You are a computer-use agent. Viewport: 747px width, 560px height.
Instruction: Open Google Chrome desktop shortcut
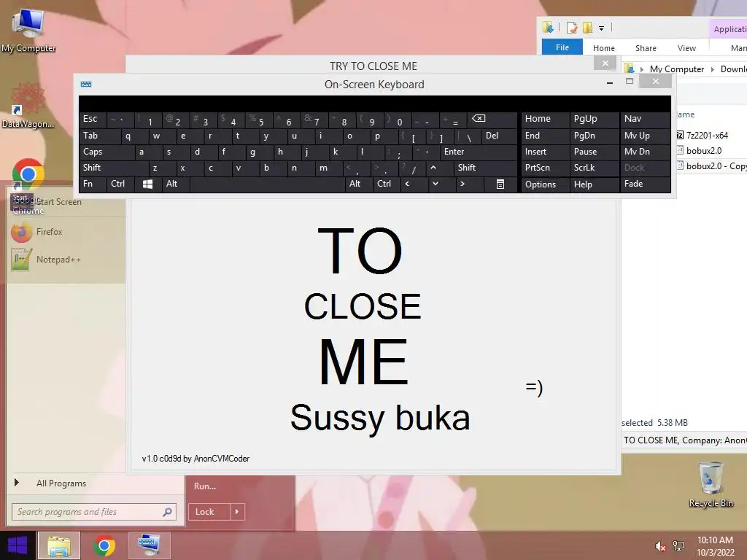pyautogui.click(x=28, y=187)
